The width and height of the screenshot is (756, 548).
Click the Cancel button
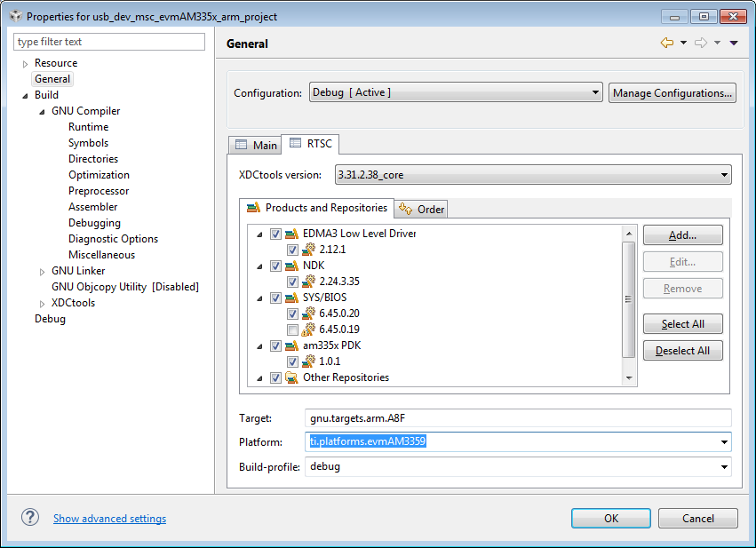point(697,518)
